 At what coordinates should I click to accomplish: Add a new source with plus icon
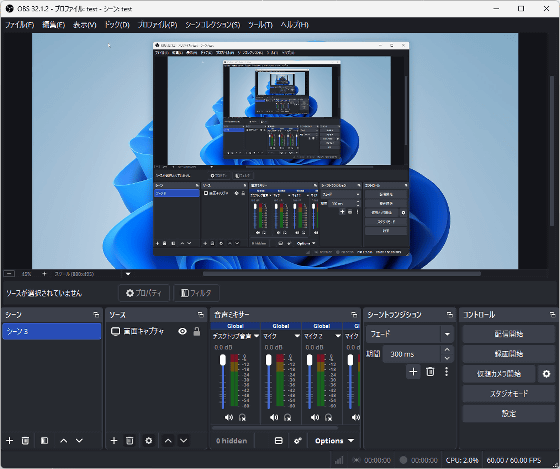114,440
